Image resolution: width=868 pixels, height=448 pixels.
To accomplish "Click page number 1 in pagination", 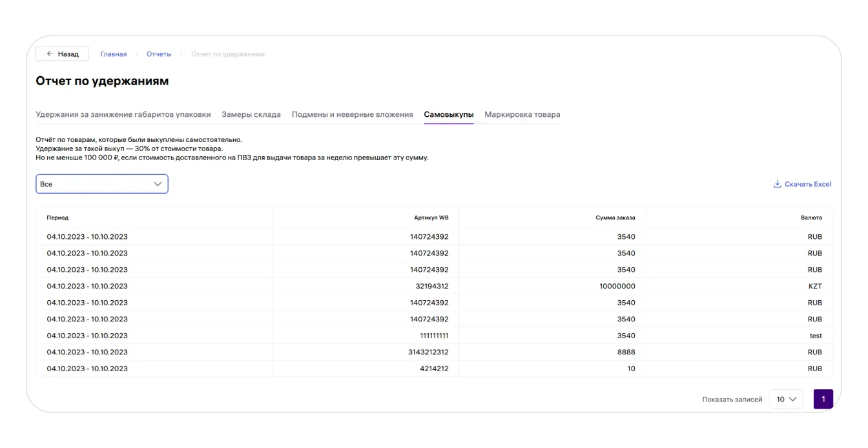I will [823, 400].
